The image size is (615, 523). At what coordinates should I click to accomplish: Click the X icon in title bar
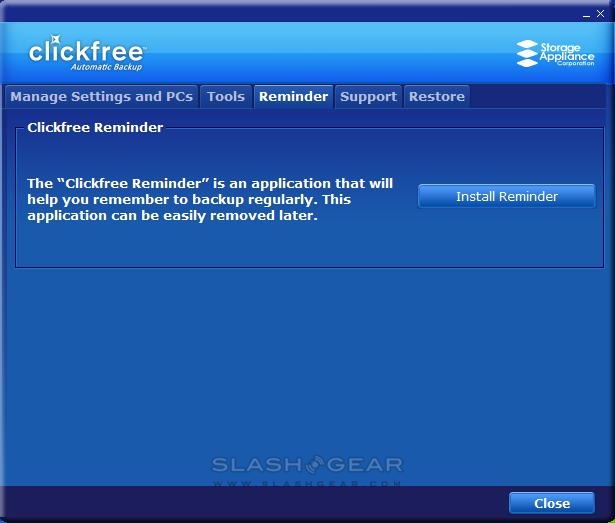pos(599,11)
